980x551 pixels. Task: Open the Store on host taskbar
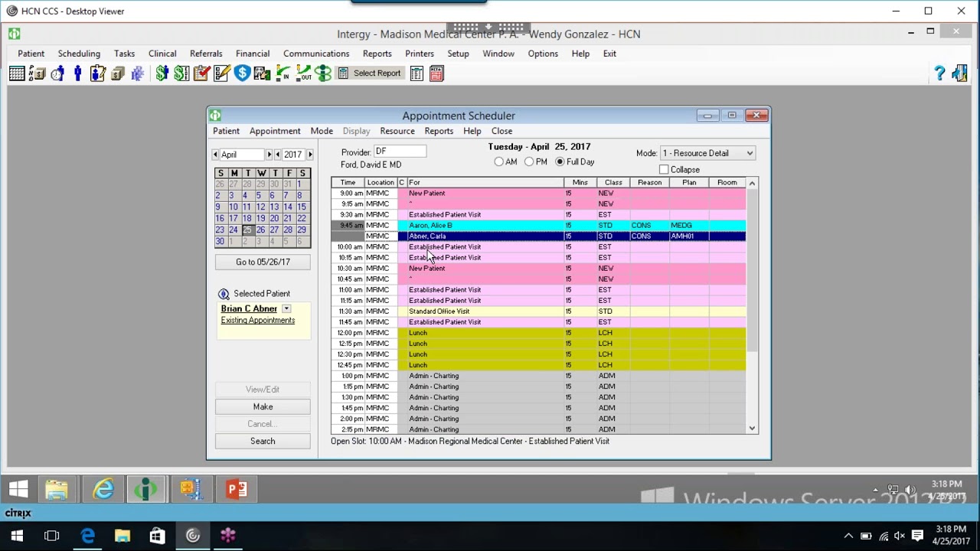[x=157, y=536]
